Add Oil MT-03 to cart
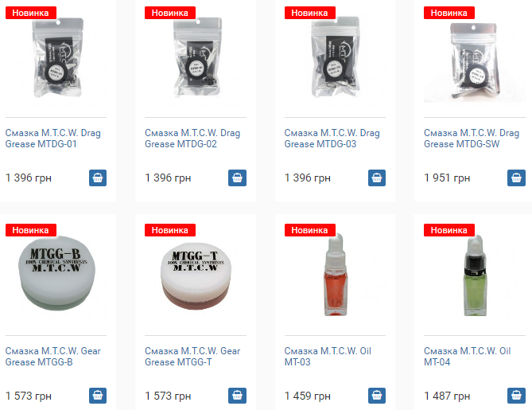 [x=377, y=396]
